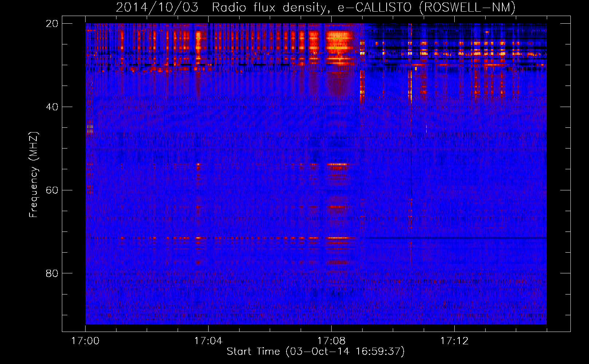Click the "Frequency (MHZ)" axis label
The width and height of the screenshot is (589, 364).
(x=33, y=175)
